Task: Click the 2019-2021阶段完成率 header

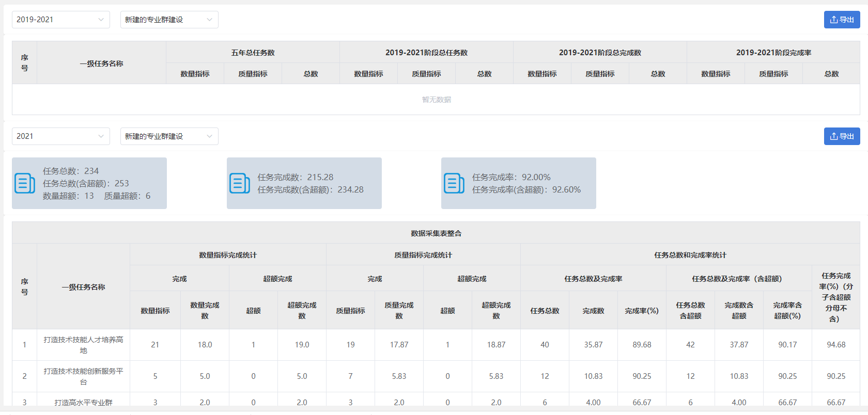Action: [773, 53]
